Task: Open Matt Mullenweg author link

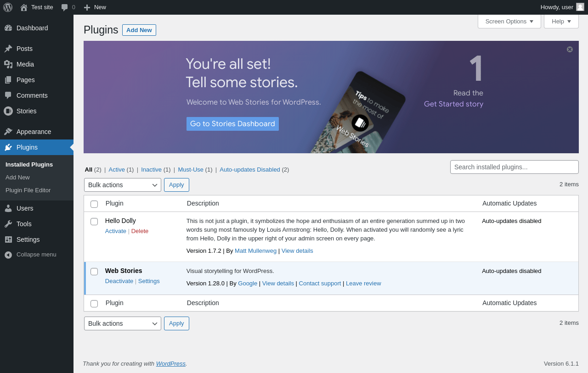Action: (x=256, y=251)
